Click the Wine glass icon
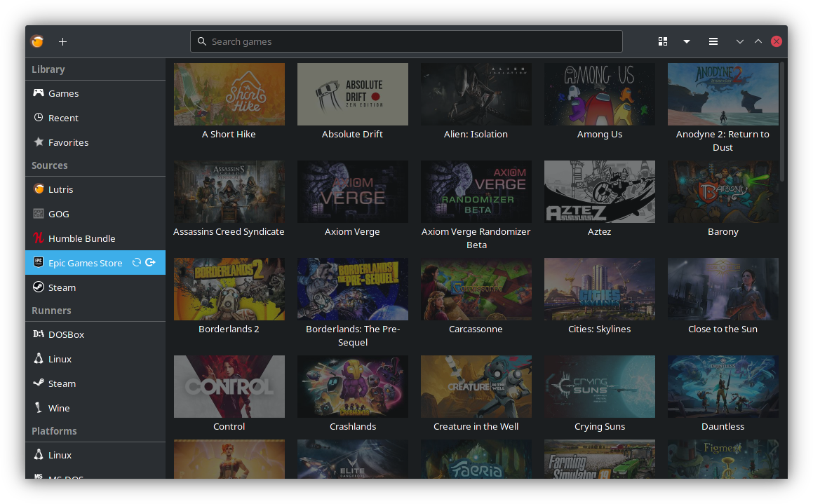 (39, 407)
